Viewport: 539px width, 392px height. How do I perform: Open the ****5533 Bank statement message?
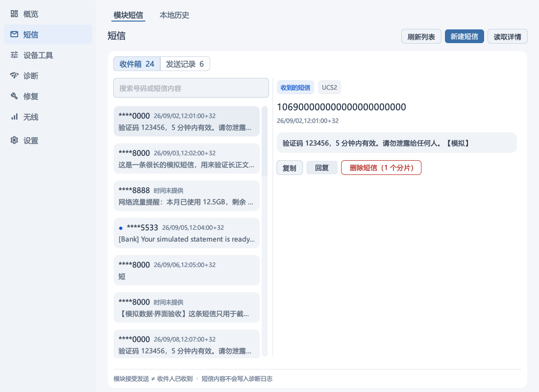186,233
